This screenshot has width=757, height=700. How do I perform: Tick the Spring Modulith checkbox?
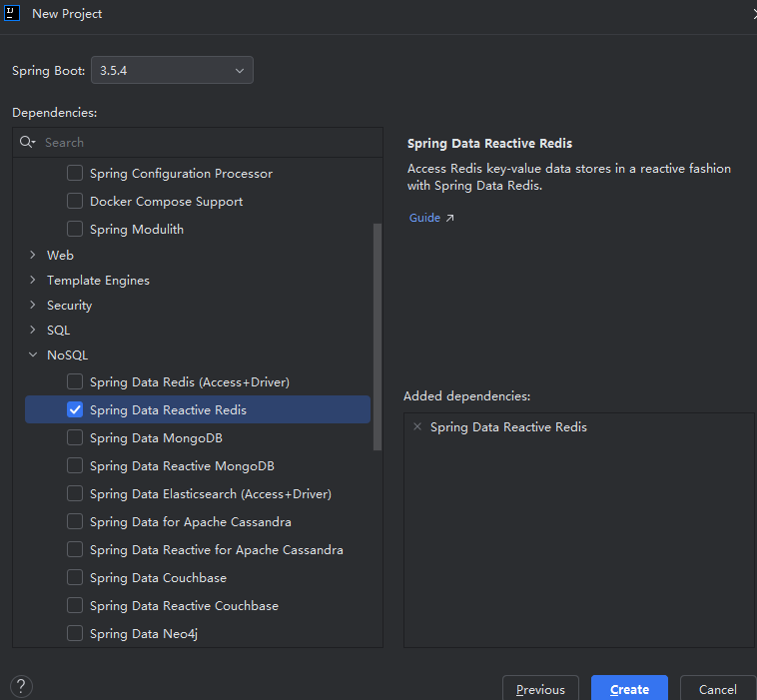(75, 229)
